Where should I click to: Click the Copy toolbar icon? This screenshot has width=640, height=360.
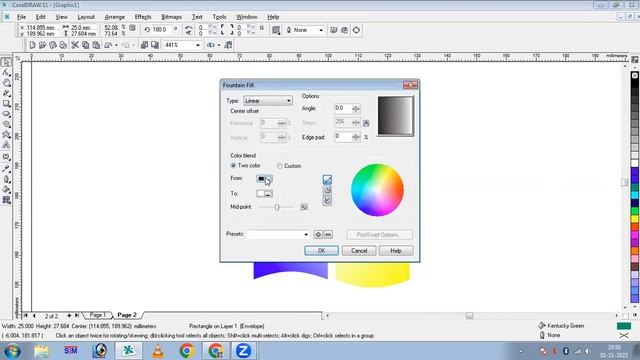pyautogui.click(x=86, y=45)
